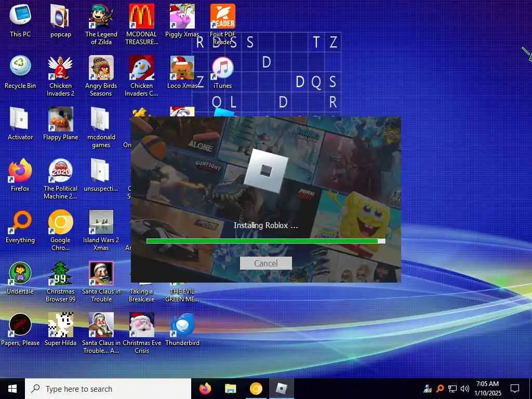Screen dimensions: 532x399
Task: Open Chrome from the taskbar
Action: point(256,389)
